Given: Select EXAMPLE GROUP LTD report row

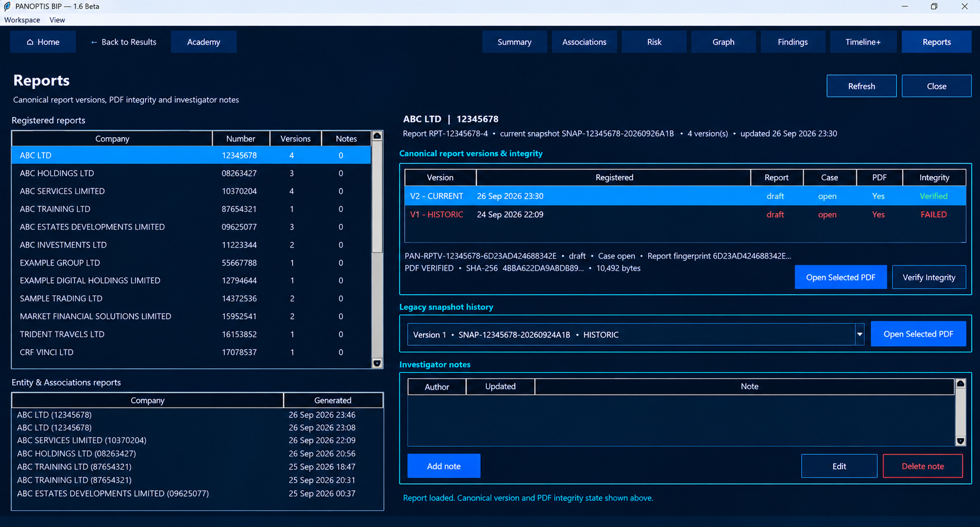Looking at the screenshot, I should pos(191,263).
